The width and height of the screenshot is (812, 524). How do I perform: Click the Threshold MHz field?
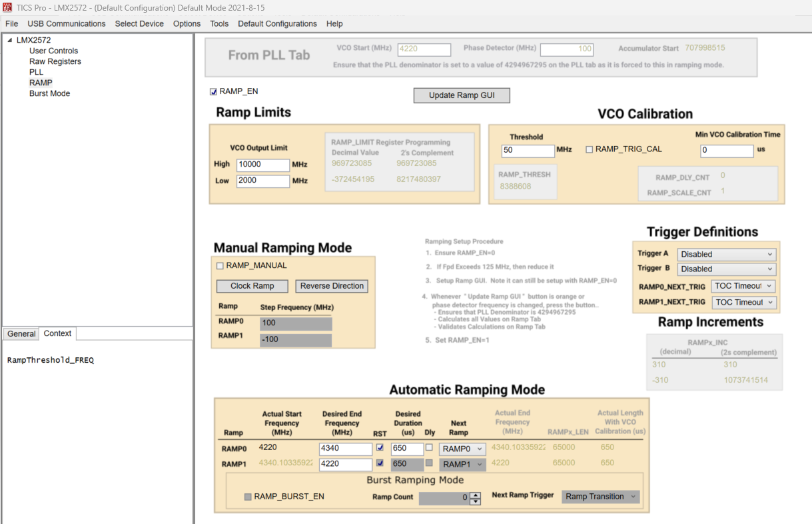(528, 151)
